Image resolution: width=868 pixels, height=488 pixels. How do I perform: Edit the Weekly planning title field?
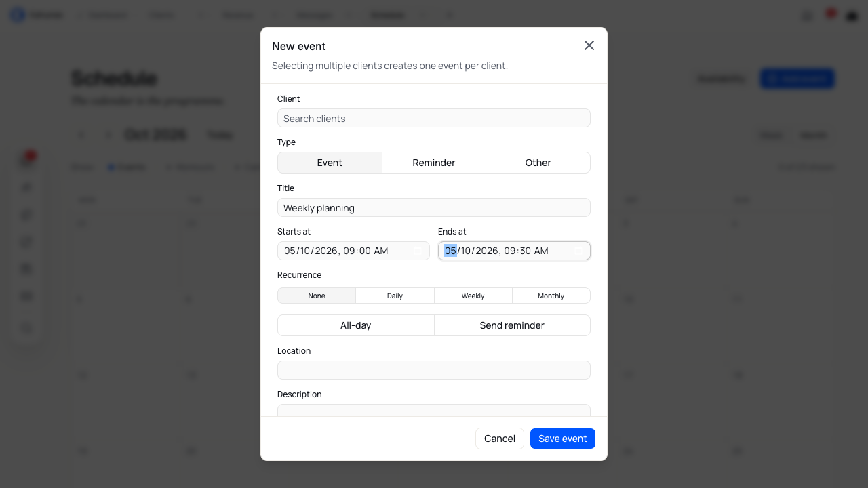click(x=434, y=207)
